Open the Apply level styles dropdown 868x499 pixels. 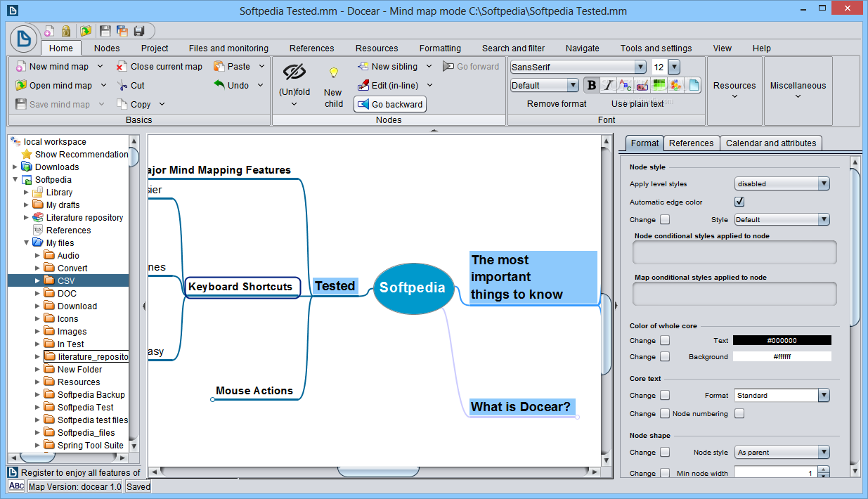tap(782, 183)
